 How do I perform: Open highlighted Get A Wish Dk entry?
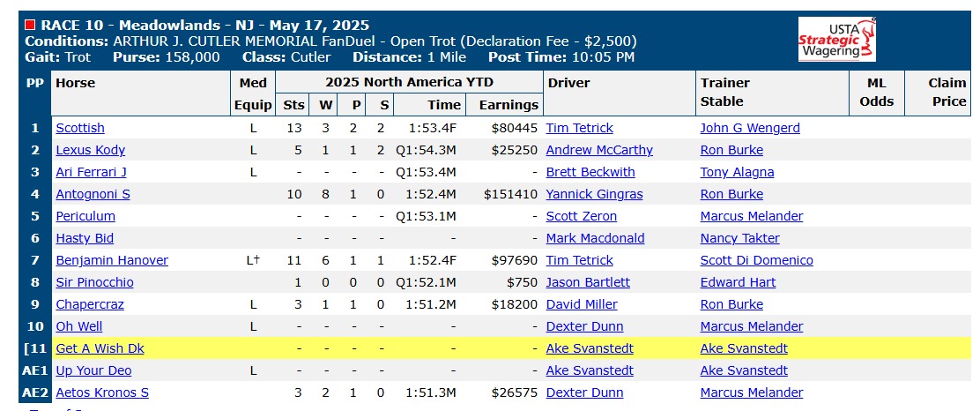click(x=100, y=348)
